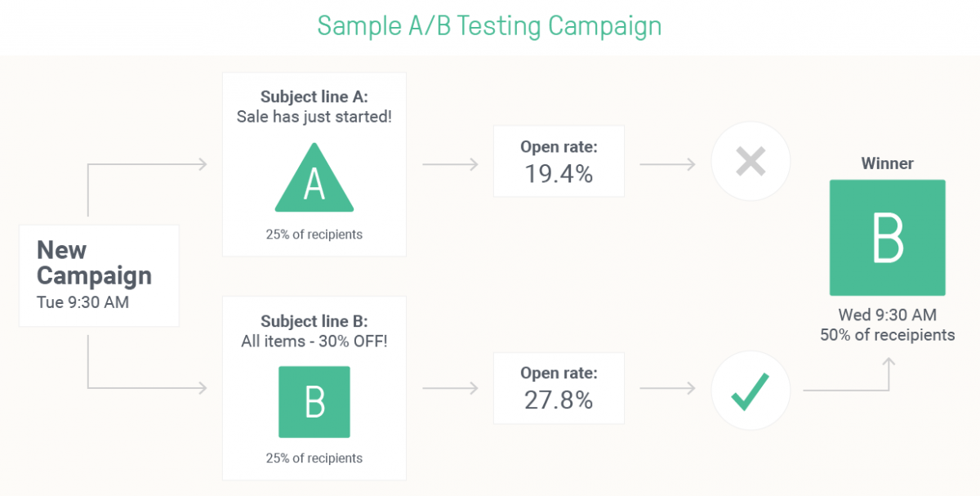This screenshot has height=496, width=980.
Task: Click the arrow pointing to Subject line B
Action: [x=147, y=388]
